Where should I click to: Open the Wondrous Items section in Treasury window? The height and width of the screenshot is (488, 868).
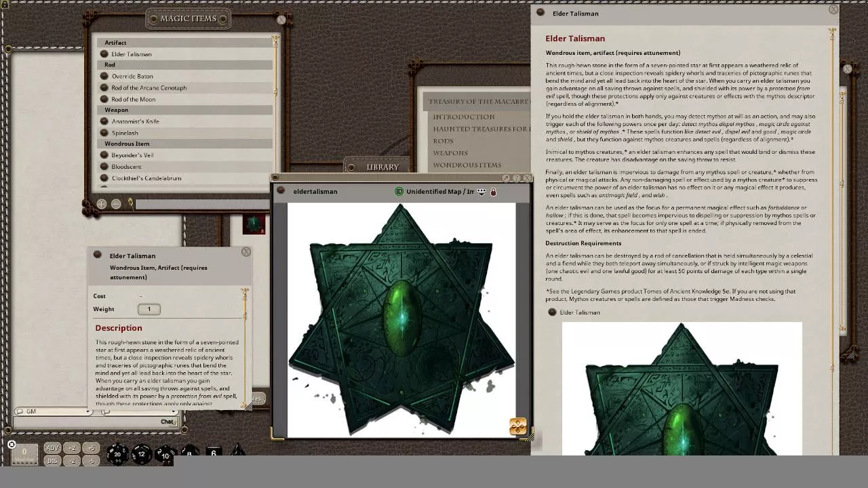tap(467, 165)
